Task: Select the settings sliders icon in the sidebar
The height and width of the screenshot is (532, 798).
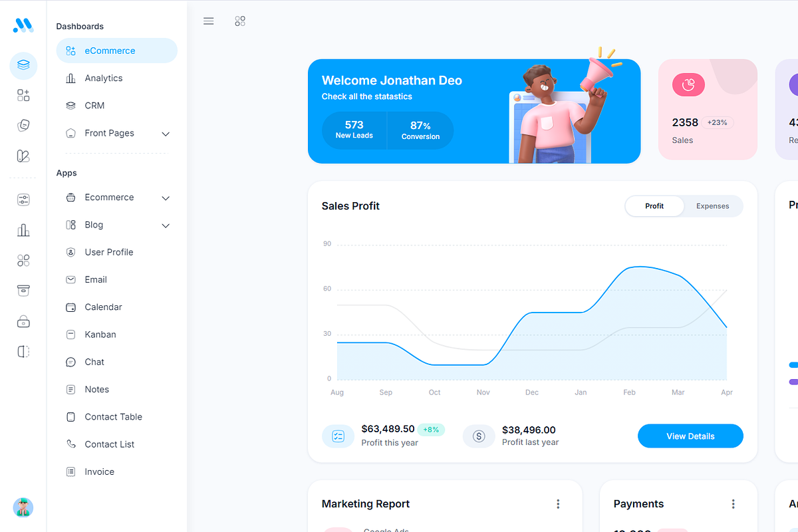Action: click(x=23, y=199)
